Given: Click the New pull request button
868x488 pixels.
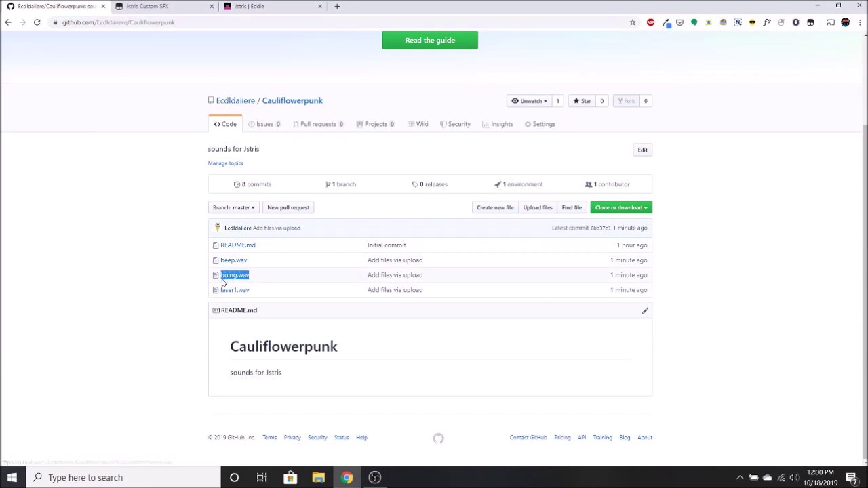Looking at the screenshot, I should (288, 207).
